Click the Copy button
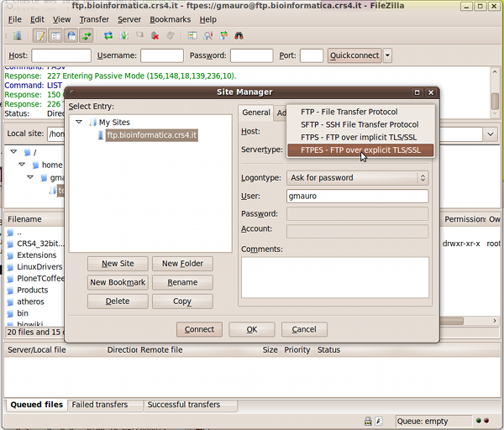The height and width of the screenshot is (430, 504). [x=182, y=302]
